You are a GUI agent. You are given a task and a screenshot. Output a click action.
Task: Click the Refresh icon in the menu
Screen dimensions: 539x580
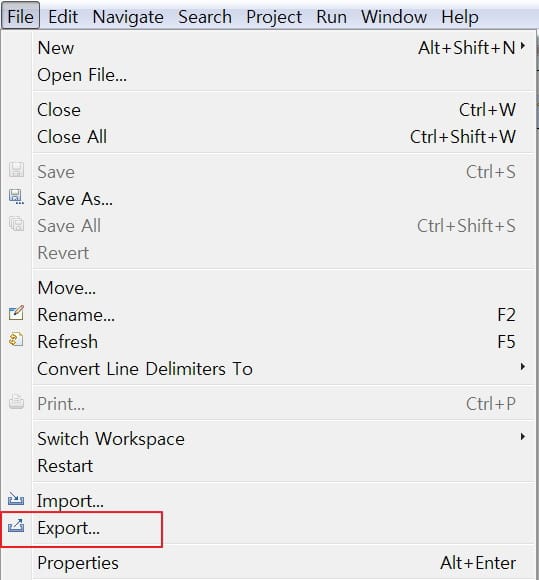[16, 340]
